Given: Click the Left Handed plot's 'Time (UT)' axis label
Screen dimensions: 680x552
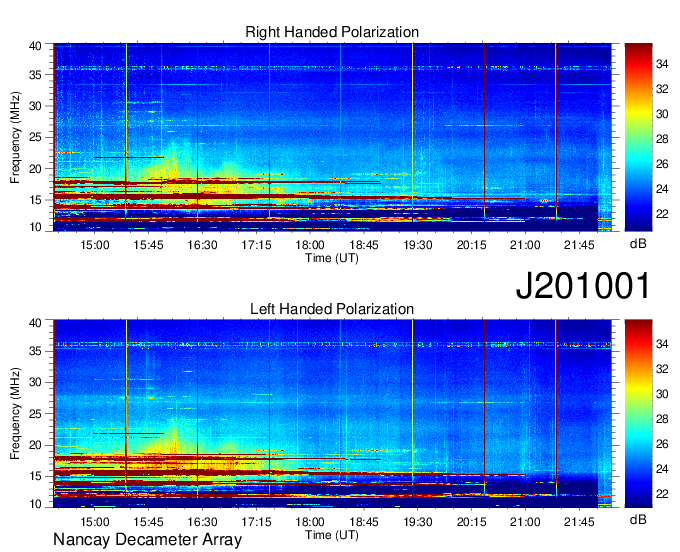Looking at the screenshot, I should click(332, 535).
